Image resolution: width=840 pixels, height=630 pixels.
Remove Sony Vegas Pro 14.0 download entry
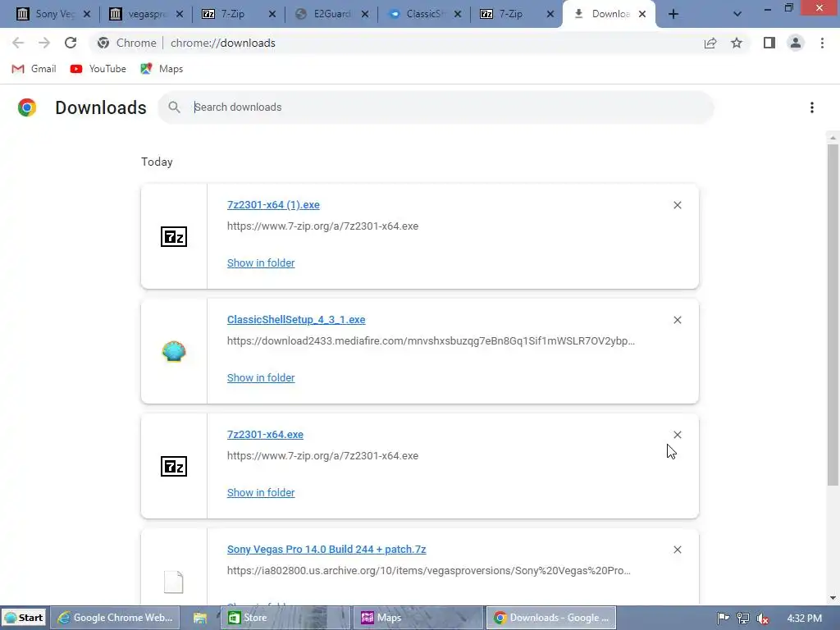(x=677, y=550)
